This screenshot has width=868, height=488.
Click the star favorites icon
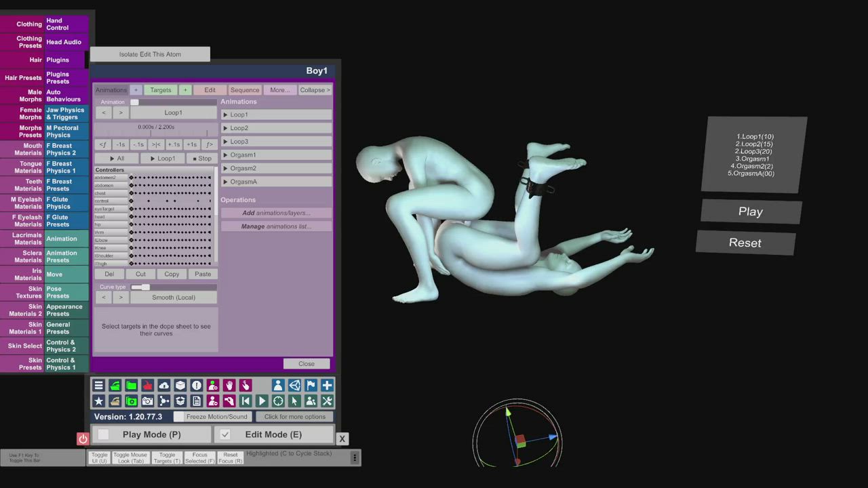pos(98,401)
